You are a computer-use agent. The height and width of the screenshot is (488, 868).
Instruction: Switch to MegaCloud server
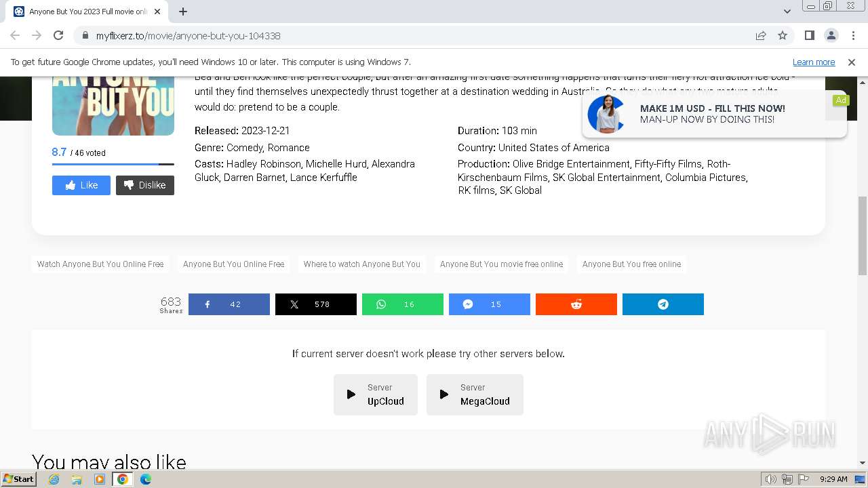tap(475, 394)
